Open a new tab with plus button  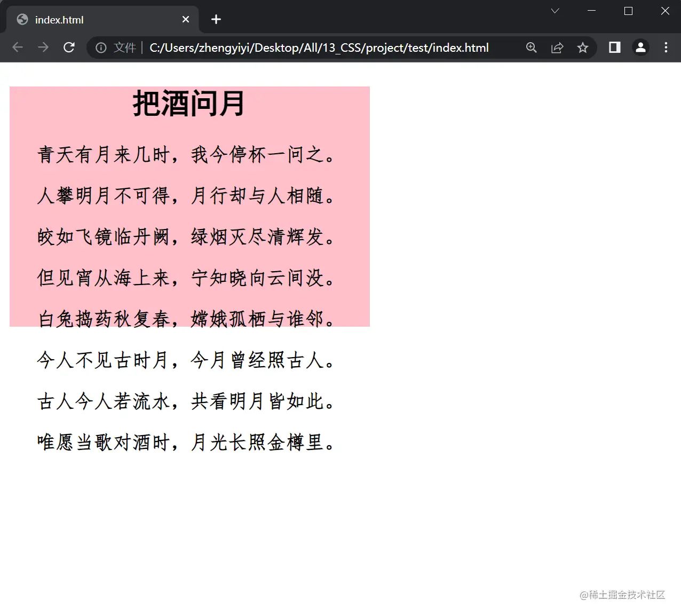pos(216,19)
